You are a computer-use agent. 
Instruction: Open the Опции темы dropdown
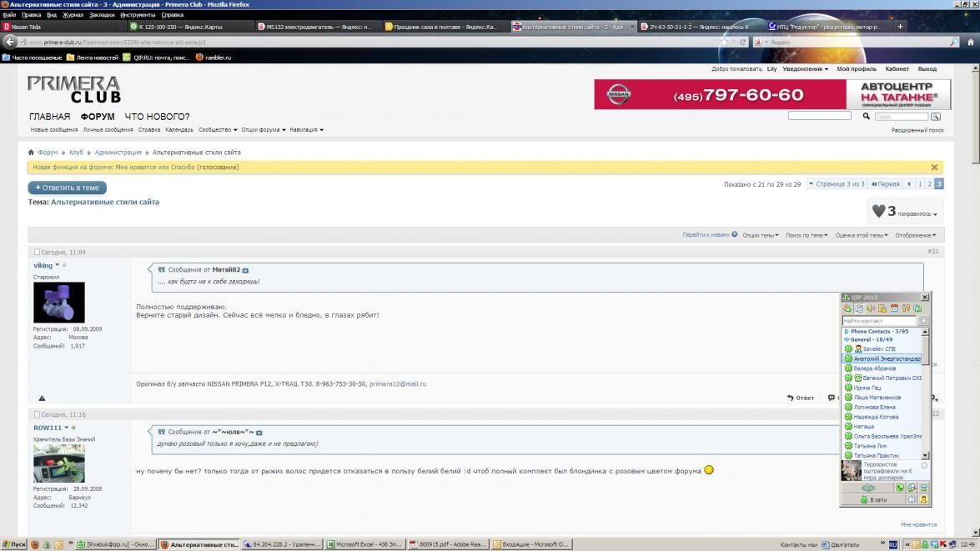pos(760,235)
